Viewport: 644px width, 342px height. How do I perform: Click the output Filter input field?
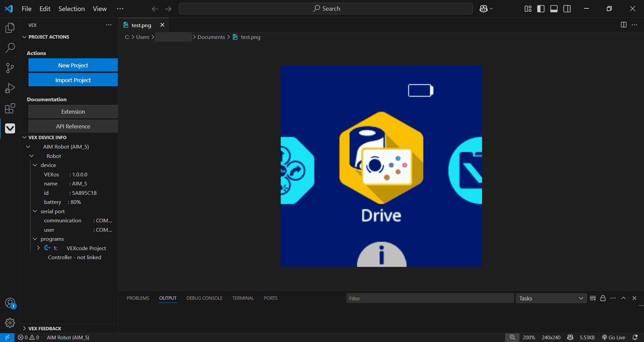click(429, 298)
